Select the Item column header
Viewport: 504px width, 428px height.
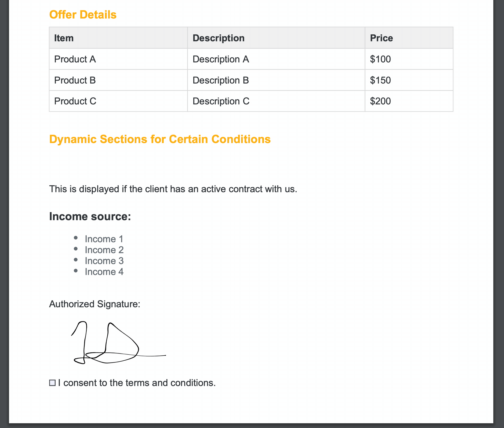coord(118,38)
